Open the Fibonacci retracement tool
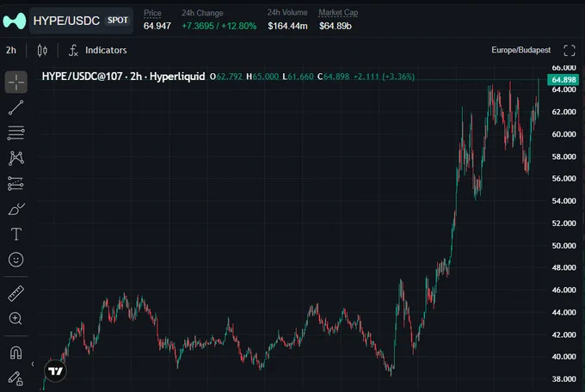Image resolution: width=585 pixels, height=392 pixels. [15, 132]
